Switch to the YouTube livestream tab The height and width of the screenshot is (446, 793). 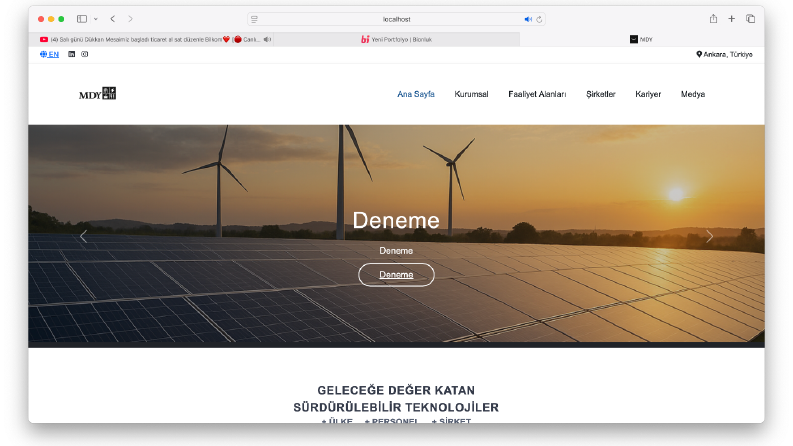(152, 39)
